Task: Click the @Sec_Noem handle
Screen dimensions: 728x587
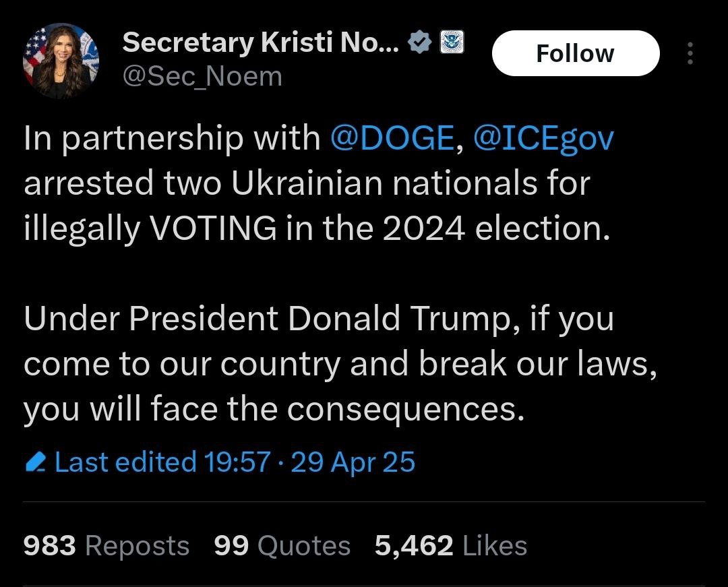Action: point(202,77)
